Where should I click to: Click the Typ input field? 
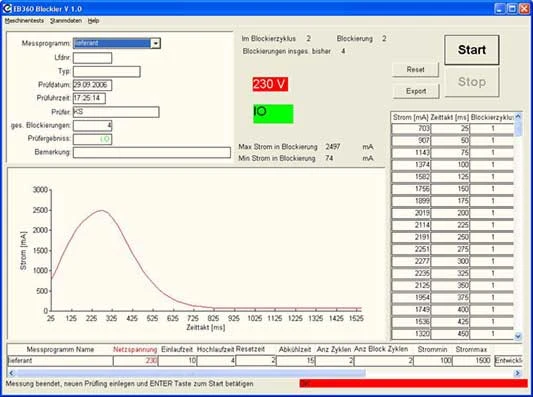(106, 71)
